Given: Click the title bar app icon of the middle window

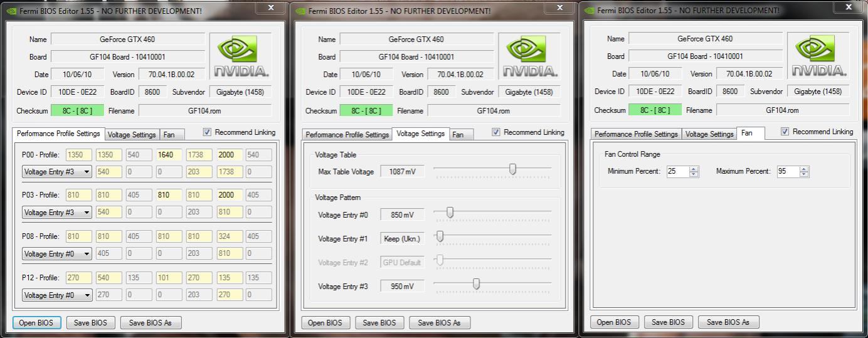Looking at the screenshot, I should coord(300,11).
